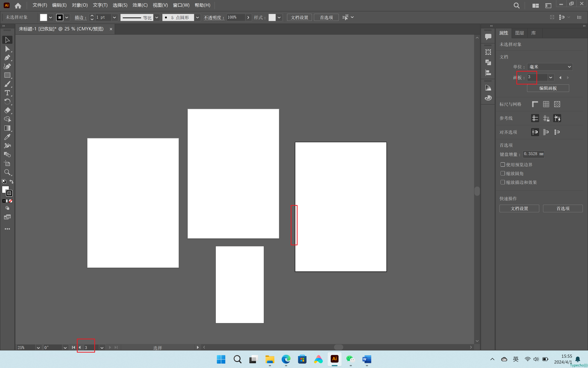This screenshot has height=368, width=588.
Task: Toggle lock guides icon
Action: pyautogui.click(x=546, y=118)
